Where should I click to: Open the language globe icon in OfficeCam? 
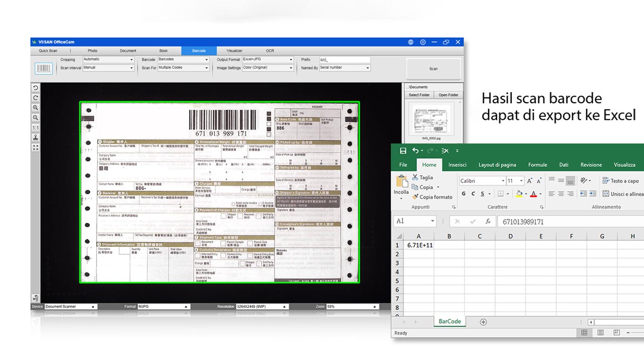point(411,42)
